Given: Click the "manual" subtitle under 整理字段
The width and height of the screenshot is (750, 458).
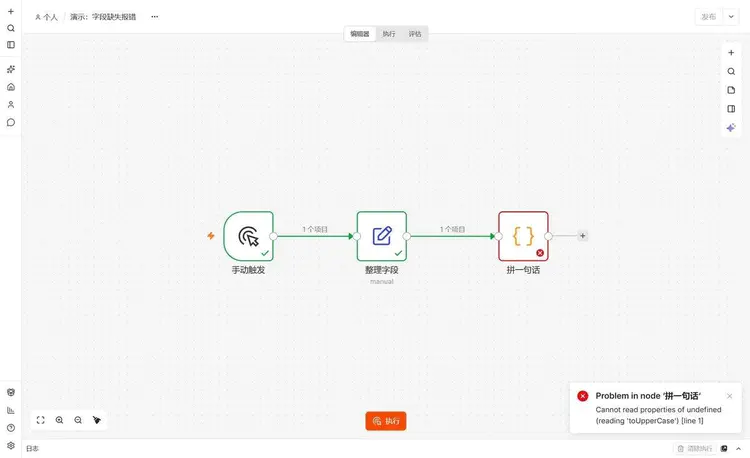Looking at the screenshot, I should [x=382, y=282].
